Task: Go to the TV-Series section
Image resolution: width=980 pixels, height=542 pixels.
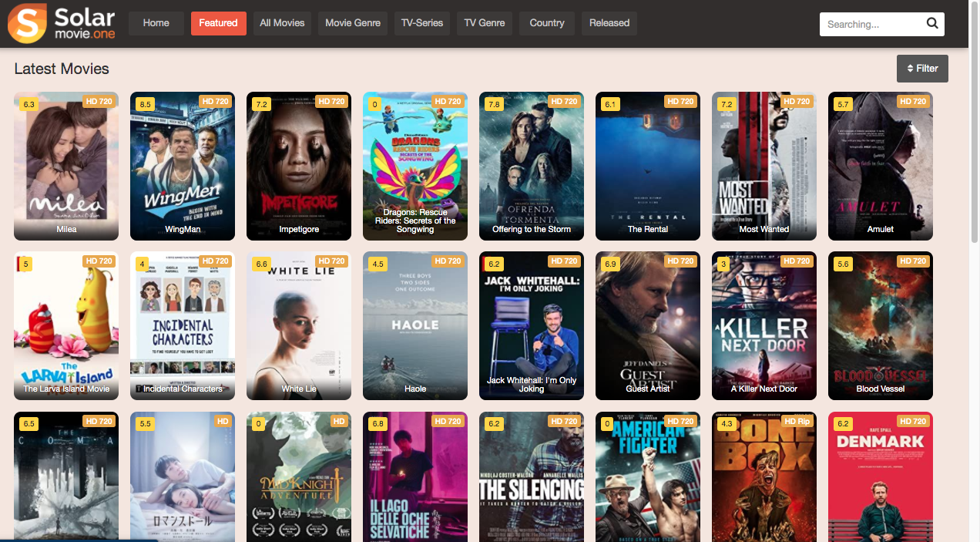Action: pos(422,23)
